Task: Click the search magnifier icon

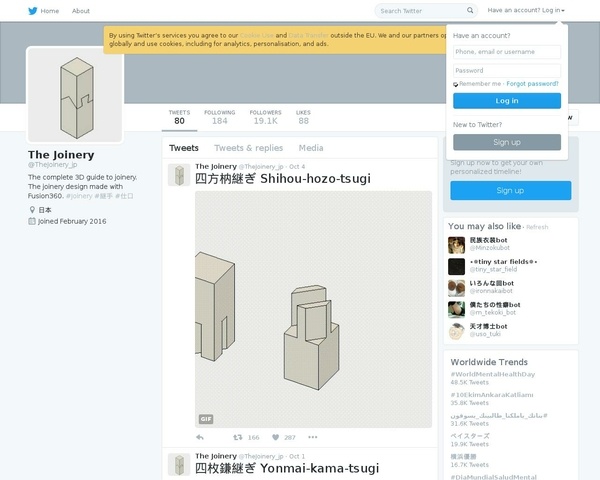Action: (x=470, y=10)
